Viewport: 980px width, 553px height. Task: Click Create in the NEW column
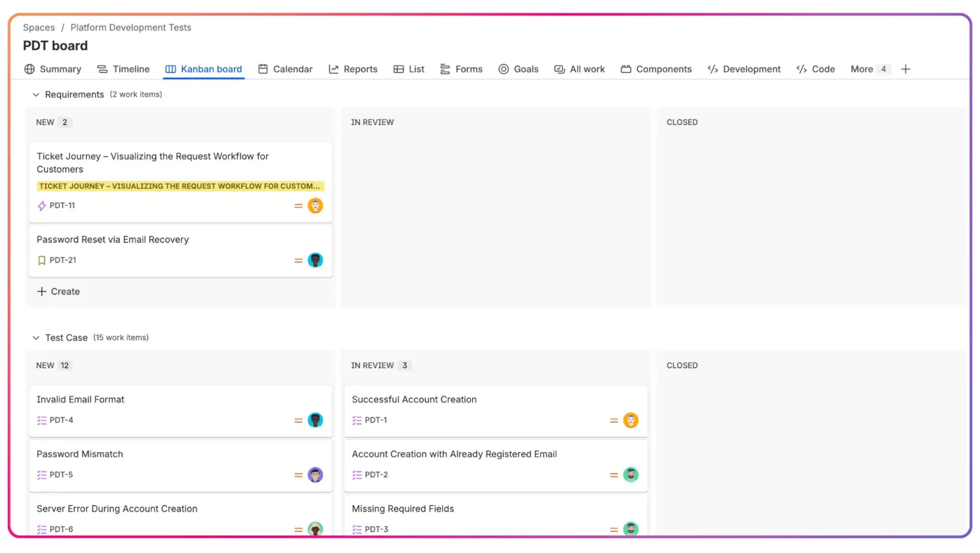point(58,292)
